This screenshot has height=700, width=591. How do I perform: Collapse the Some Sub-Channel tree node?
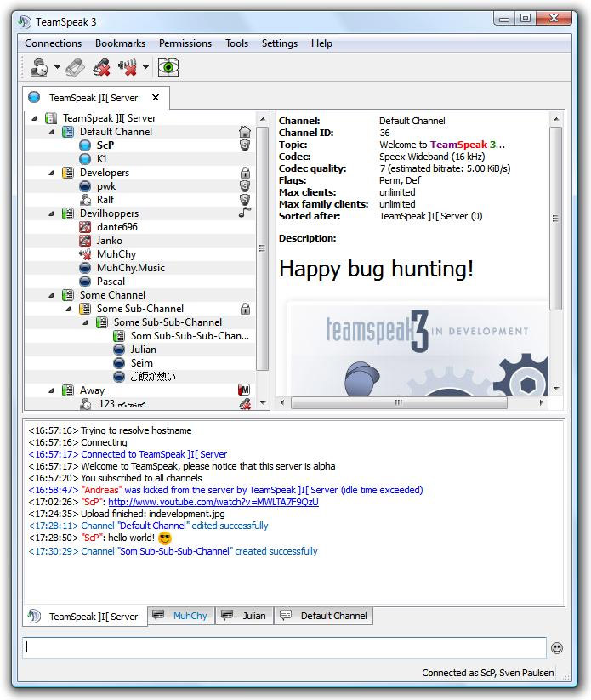[x=68, y=309]
